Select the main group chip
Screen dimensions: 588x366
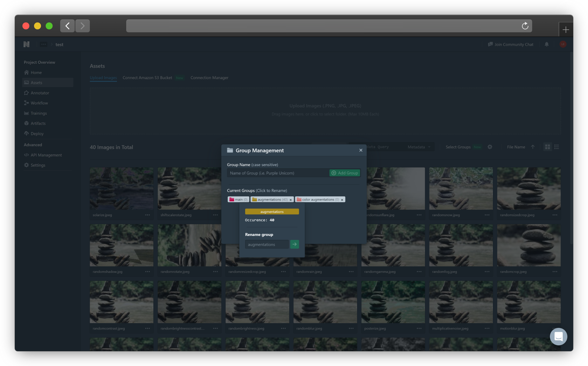[x=238, y=200]
